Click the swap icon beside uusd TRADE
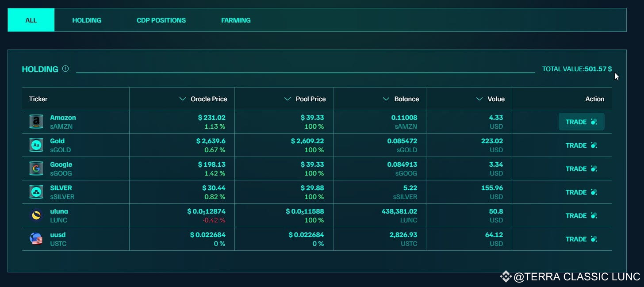The width and height of the screenshot is (644, 287). (594, 239)
